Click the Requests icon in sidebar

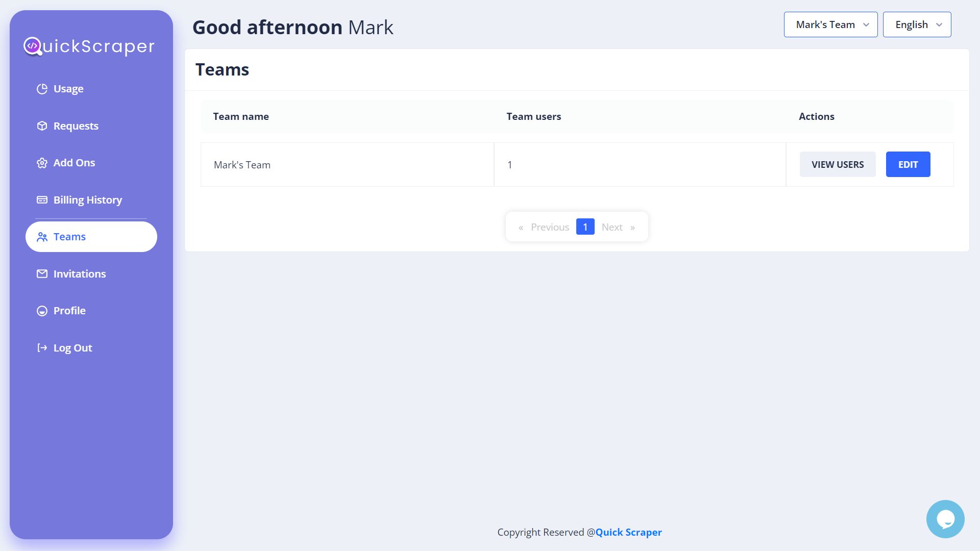42,126
